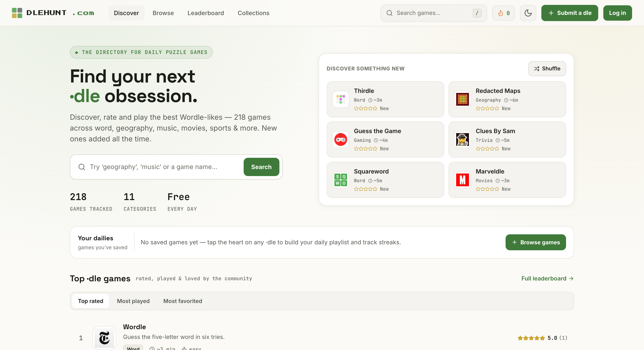Click the Thirdle game icon
Viewport: 644px width, 350px height.
(341, 99)
